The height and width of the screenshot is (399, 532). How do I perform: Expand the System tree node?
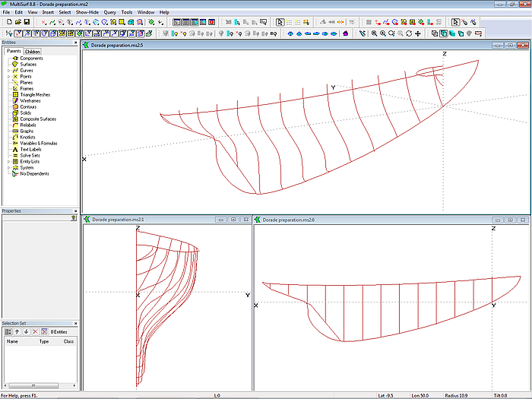coord(8,168)
